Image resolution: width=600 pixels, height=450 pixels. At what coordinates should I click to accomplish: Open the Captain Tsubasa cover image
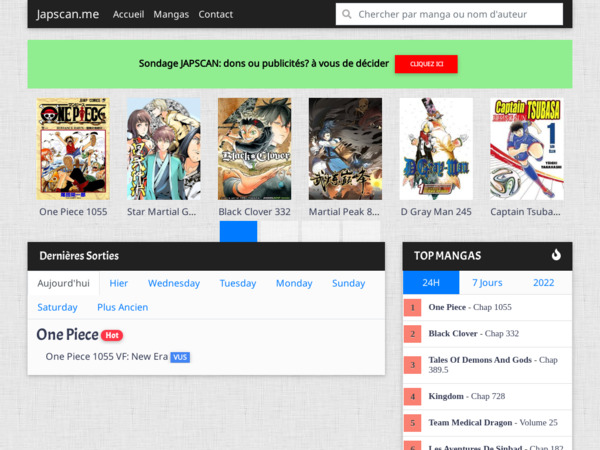tap(526, 149)
